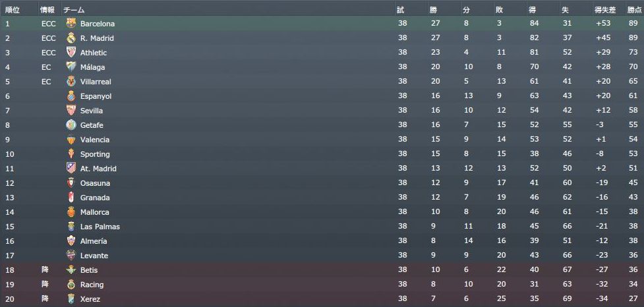Click the 情報 column header
Viewport: 644px width, 307px height.
pos(47,10)
